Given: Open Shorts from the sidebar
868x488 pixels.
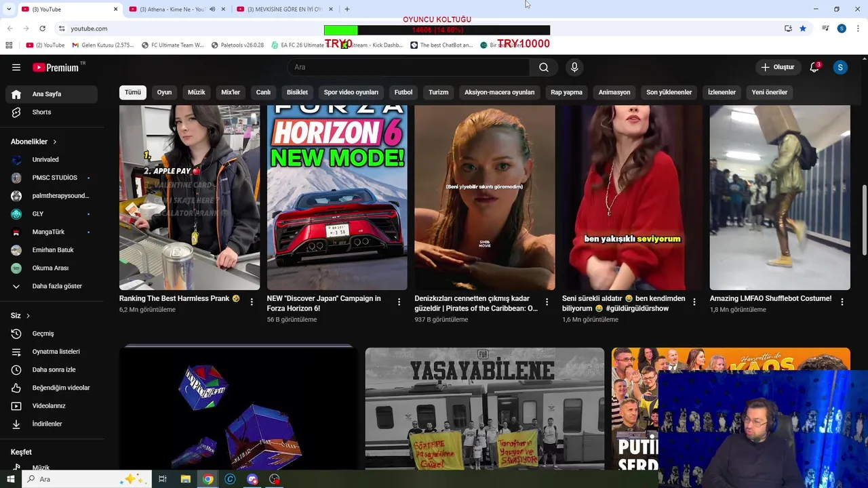Looking at the screenshot, I should tap(52, 112).
